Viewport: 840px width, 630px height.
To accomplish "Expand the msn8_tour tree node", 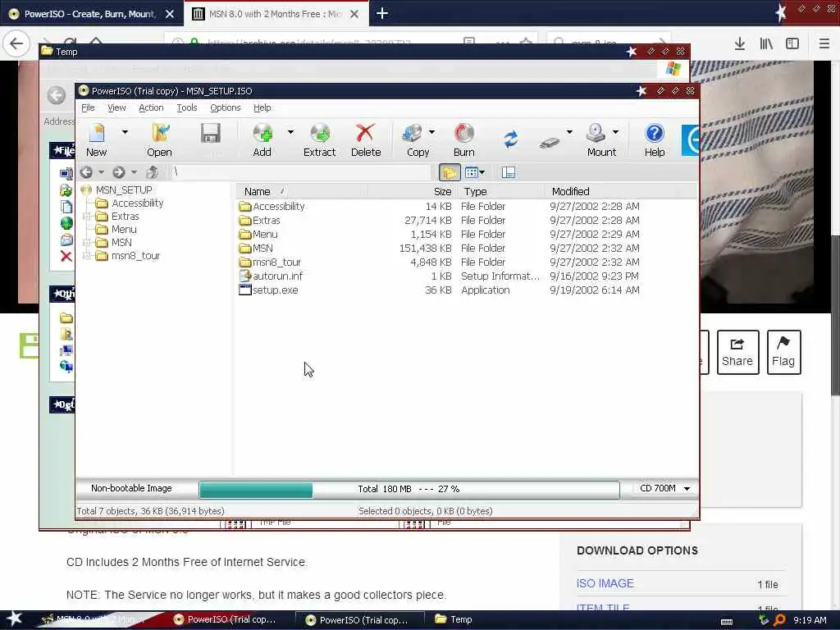I will tap(86, 256).
